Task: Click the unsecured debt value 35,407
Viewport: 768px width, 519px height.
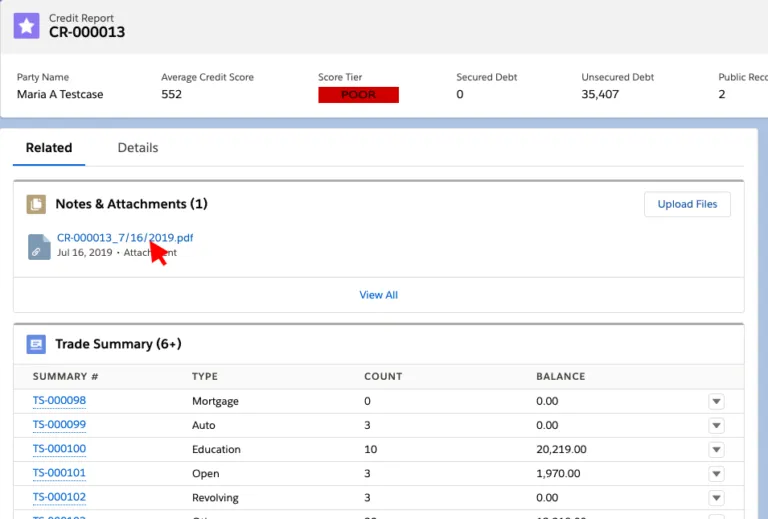Action: (x=600, y=94)
